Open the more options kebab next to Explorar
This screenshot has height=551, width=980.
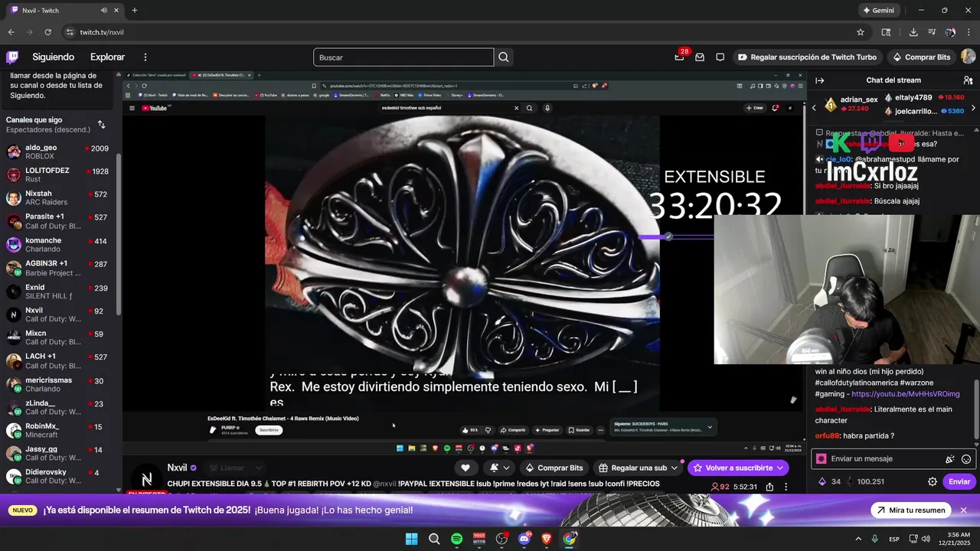145,57
